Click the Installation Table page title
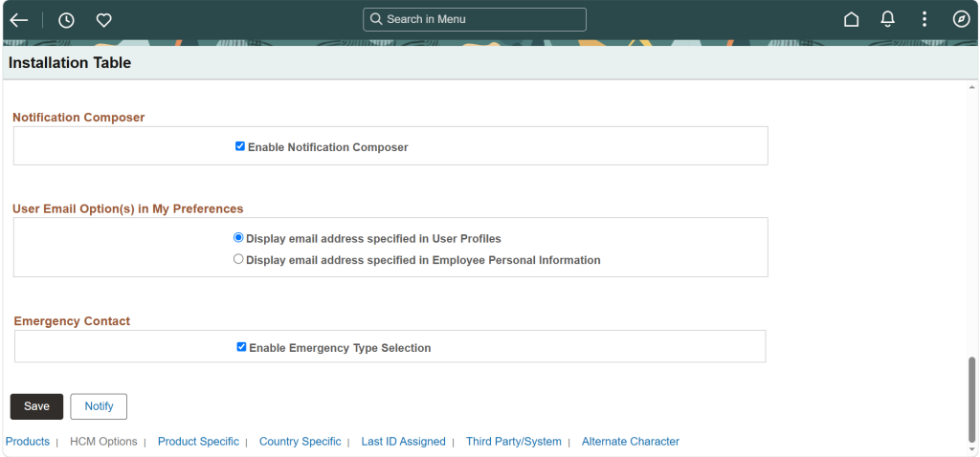Viewport: 980px width, 457px height. 70,63
